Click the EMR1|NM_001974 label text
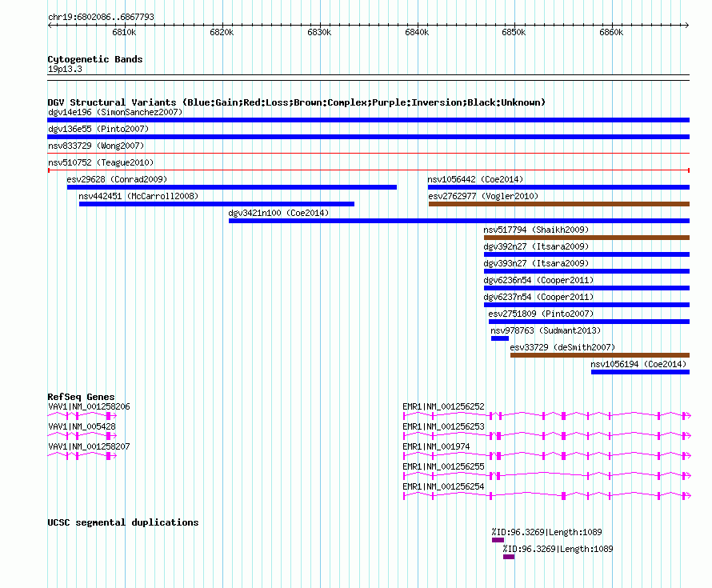This screenshot has height=588, width=712. (436, 446)
